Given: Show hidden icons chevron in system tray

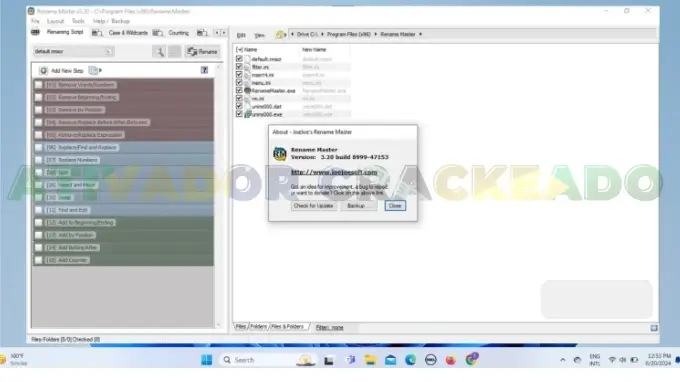Looking at the screenshot, I should point(562,360).
